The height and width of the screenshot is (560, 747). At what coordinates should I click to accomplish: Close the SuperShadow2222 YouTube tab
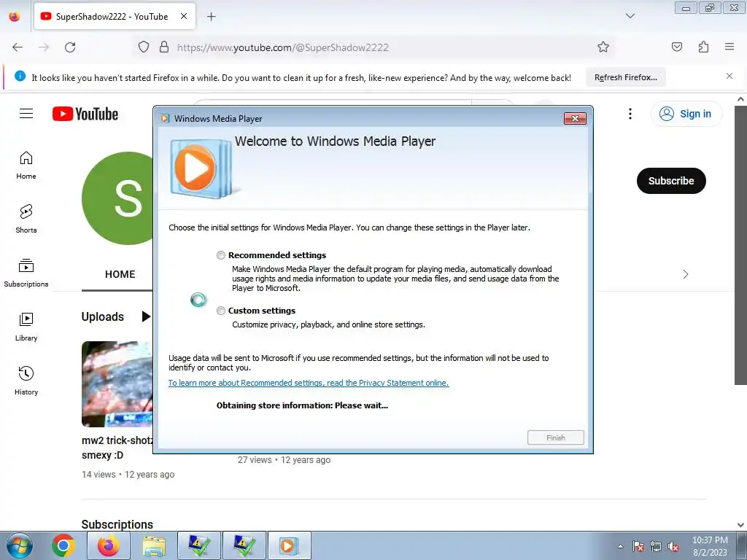click(x=184, y=16)
